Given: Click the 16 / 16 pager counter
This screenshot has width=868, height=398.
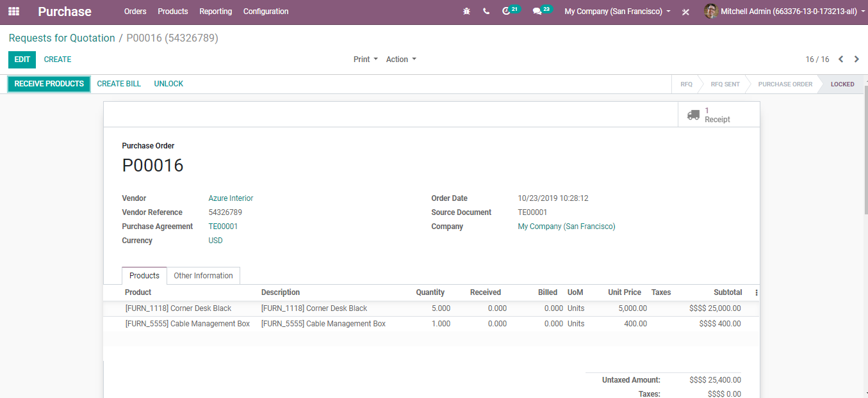Looking at the screenshot, I should coord(817,60).
